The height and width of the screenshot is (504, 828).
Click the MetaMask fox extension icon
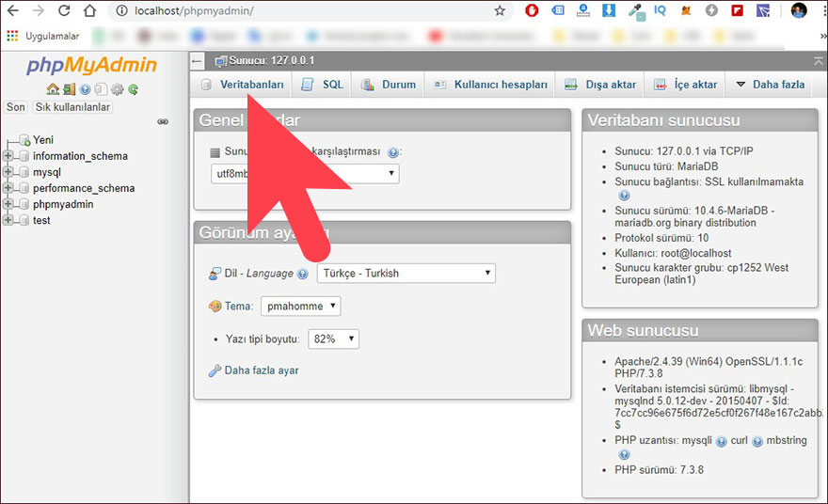(686, 10)
